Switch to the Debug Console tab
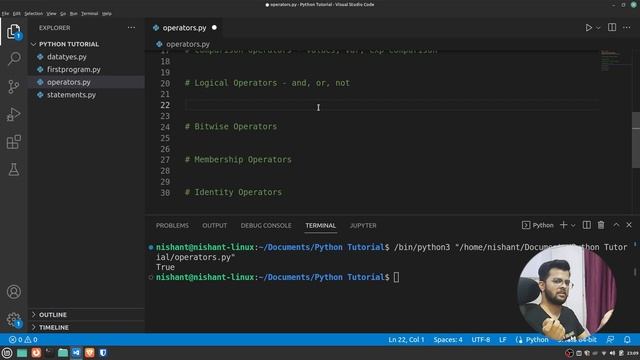Screen dimensions: 640x360 coord(266,225)
